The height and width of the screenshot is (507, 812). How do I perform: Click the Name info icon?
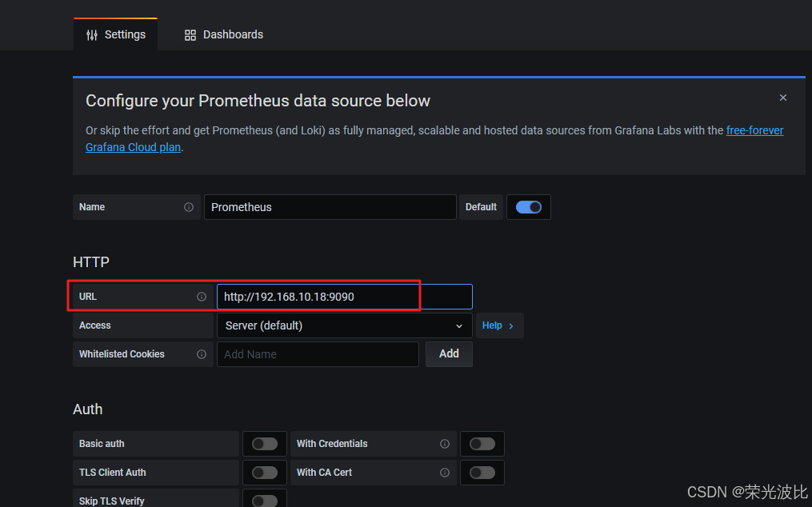tap(189, 207)
